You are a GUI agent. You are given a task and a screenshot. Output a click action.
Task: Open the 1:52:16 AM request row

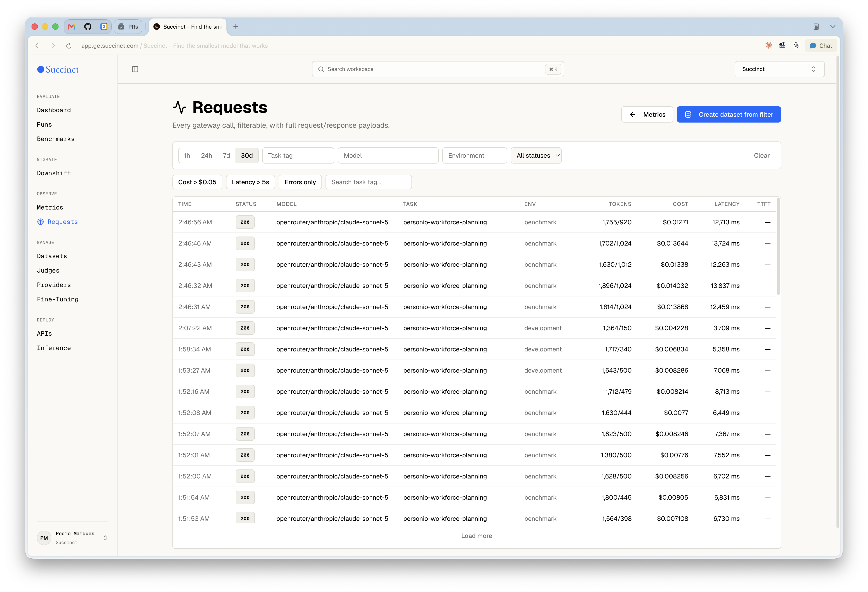coord(474,392)
